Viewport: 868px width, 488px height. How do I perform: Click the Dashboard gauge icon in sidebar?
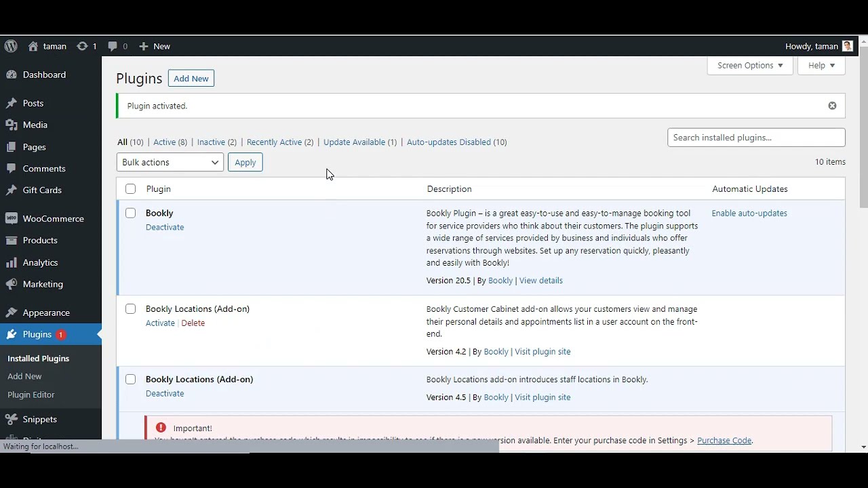point(11,75)
